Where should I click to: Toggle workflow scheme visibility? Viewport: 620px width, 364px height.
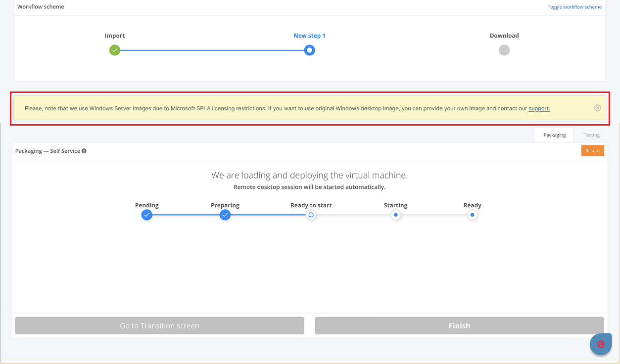click(574, 7)
